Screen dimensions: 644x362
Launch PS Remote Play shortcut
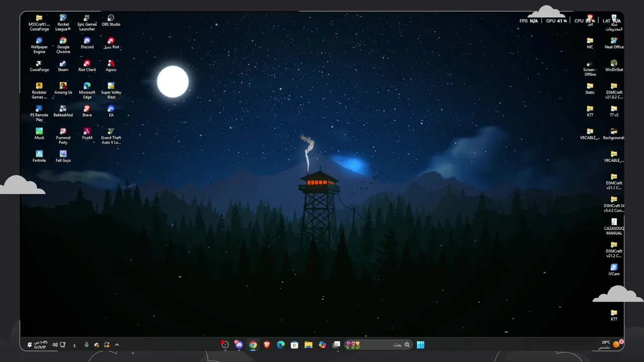[39, 114]
